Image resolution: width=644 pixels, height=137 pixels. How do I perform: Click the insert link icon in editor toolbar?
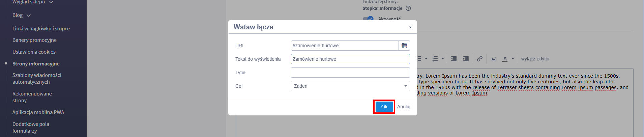(x=479, y=59)
